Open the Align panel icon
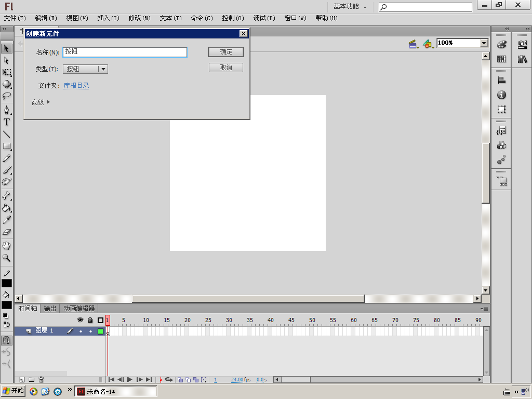Screen dimensions: 532x399 coord(501,81)
